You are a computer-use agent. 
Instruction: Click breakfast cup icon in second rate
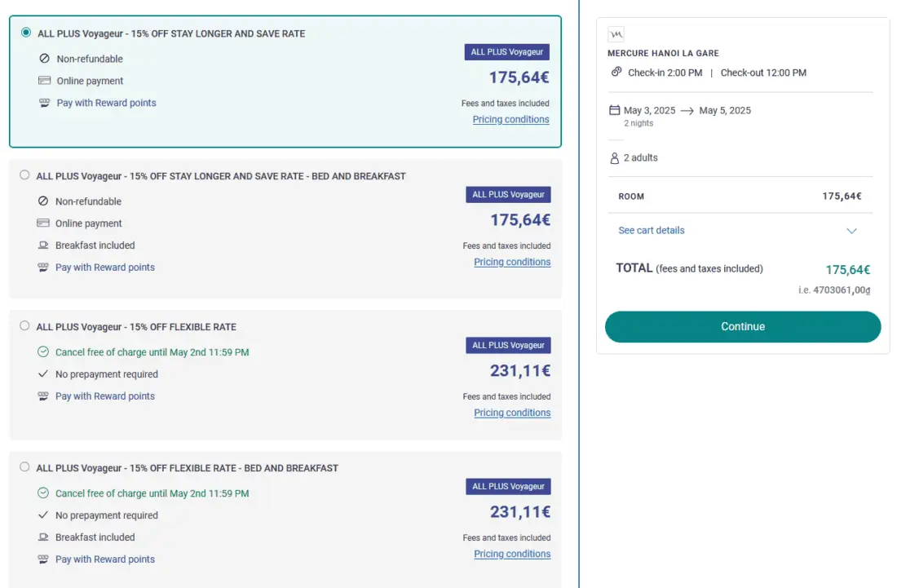43,245
